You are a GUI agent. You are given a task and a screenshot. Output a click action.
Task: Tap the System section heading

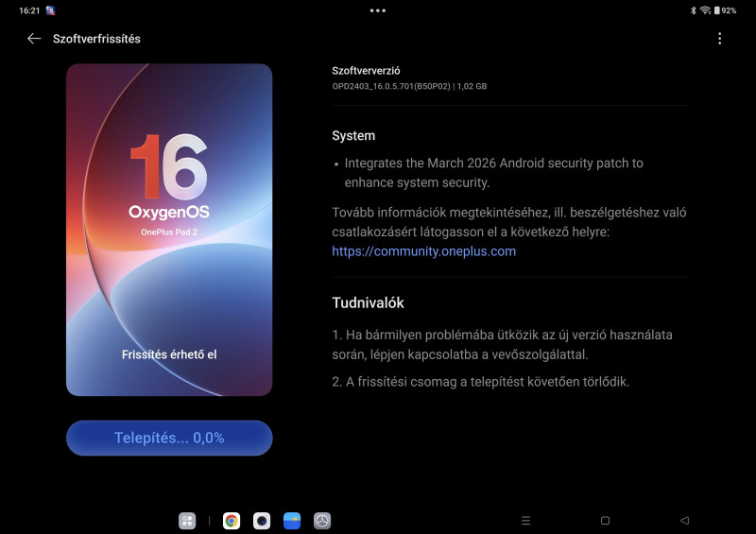[353, 135]
